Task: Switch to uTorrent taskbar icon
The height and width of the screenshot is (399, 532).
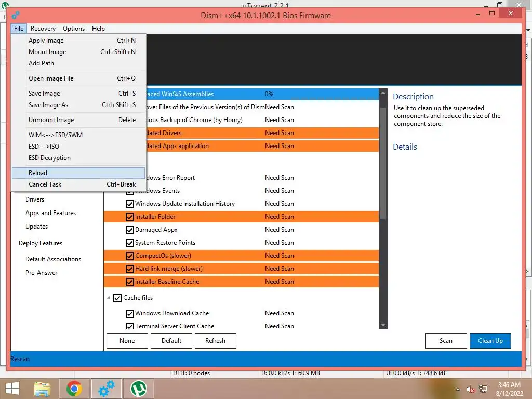Action: [138, 389]
